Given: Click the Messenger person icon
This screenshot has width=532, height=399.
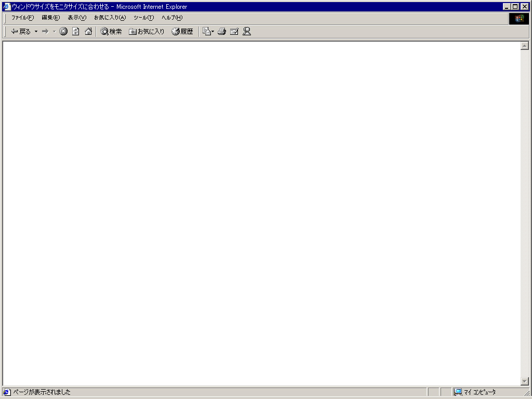Looking at the screenshot, I should [x=247, y=32].
